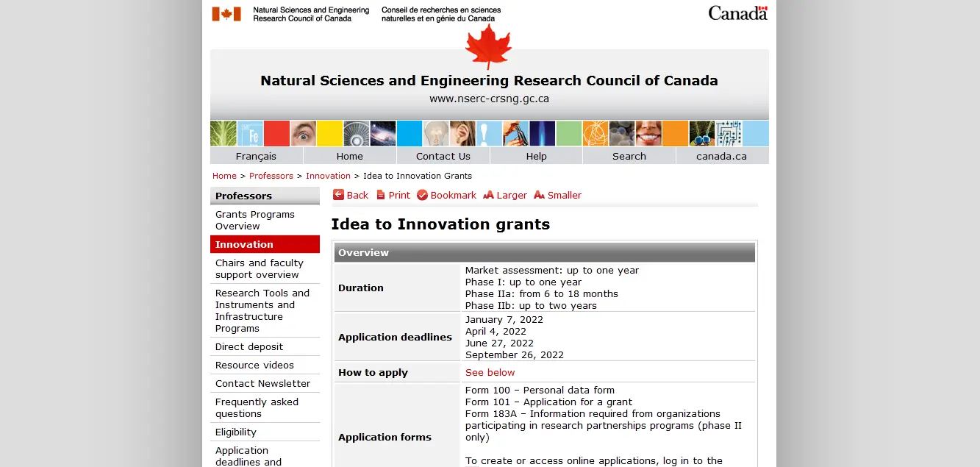Follow the 'See below' link

pos(490,373)
